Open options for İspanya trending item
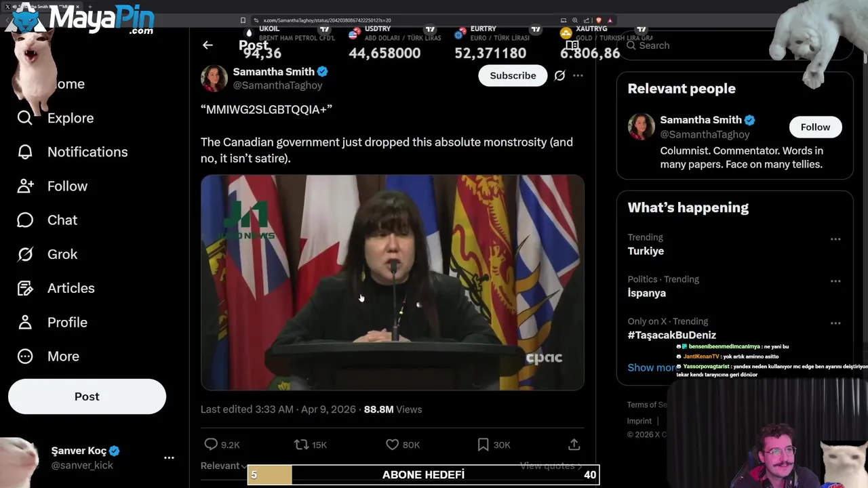The height and width of the screenshot is (488, 868). pyautogui.click(x=835, y=281)
